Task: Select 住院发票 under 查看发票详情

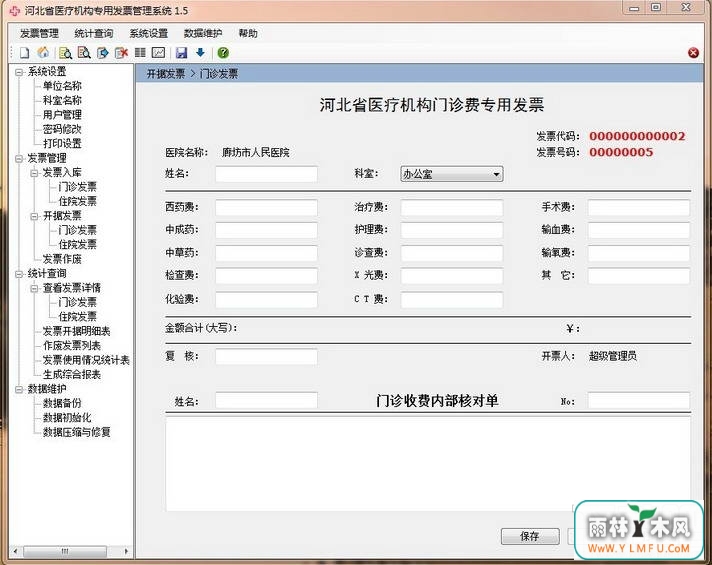Action: point(77,317)
